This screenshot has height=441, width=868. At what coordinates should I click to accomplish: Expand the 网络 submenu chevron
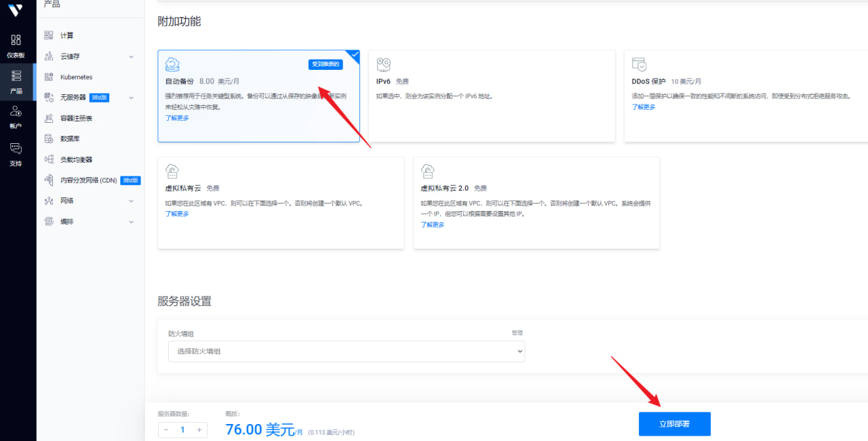131,201
